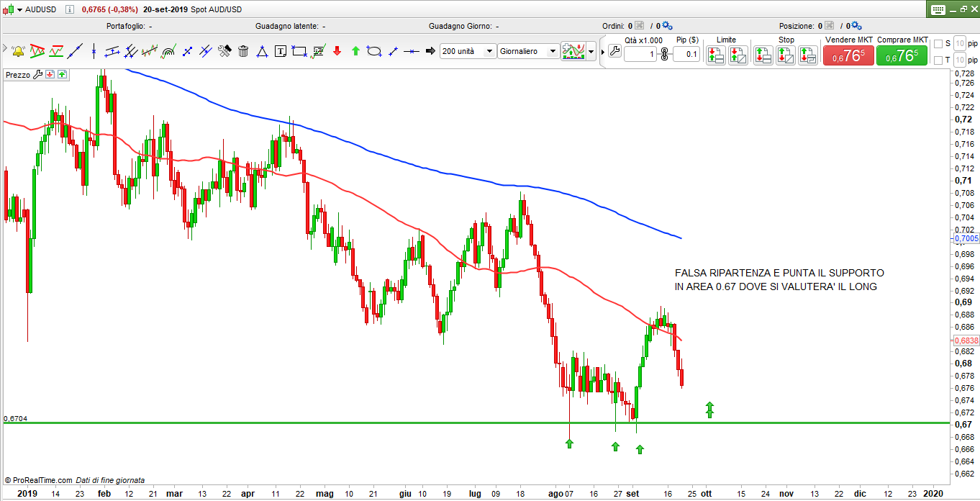
Task: Select the text annotation tool
Action: tap(281, 51)
